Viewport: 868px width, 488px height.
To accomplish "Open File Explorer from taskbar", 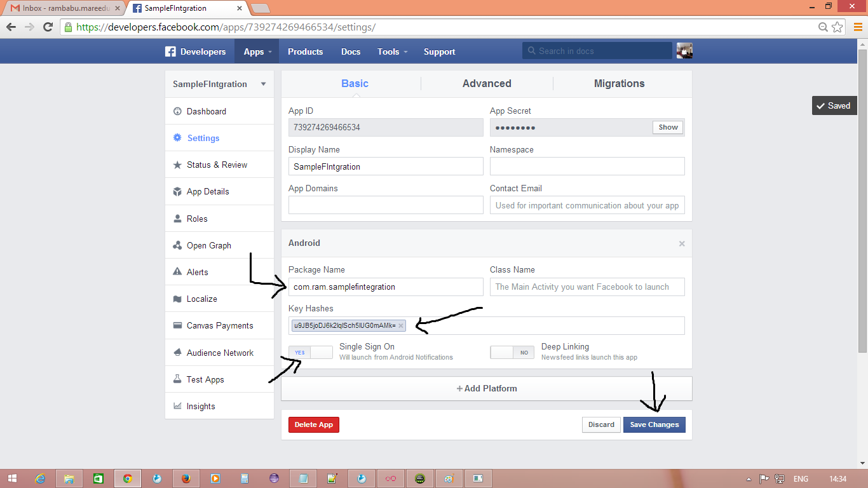I will click(x=69, y=478).
